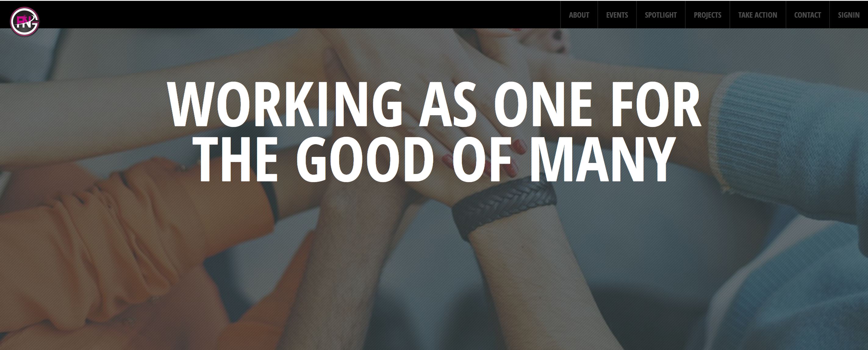Viewport: 868px width, 350px height.
Task: Open the Contact page link
Action: [x=807, y=15]
